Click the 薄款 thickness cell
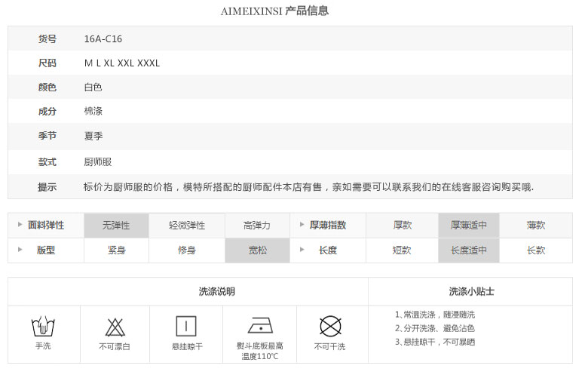This screenshot has height=381, width=588. (536, 226)
